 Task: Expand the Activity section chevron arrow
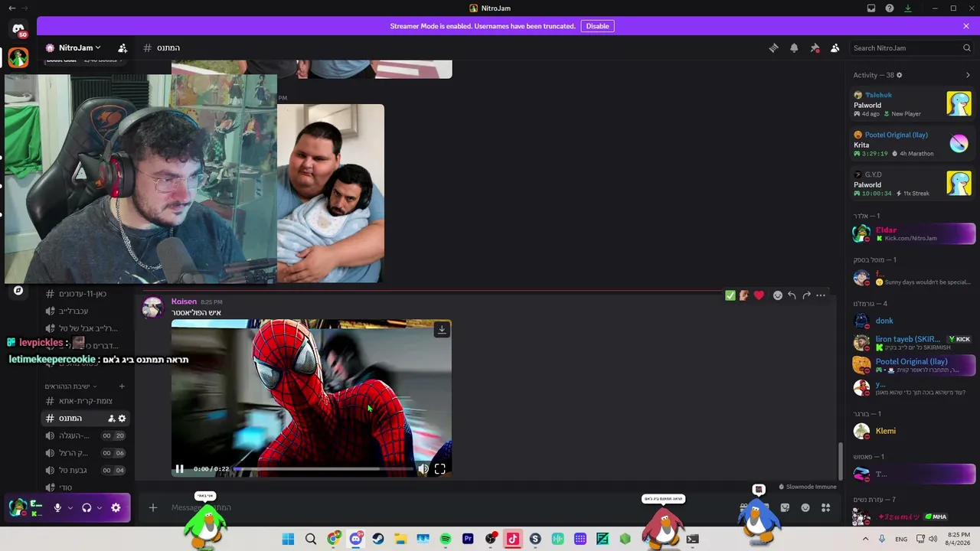968,75
